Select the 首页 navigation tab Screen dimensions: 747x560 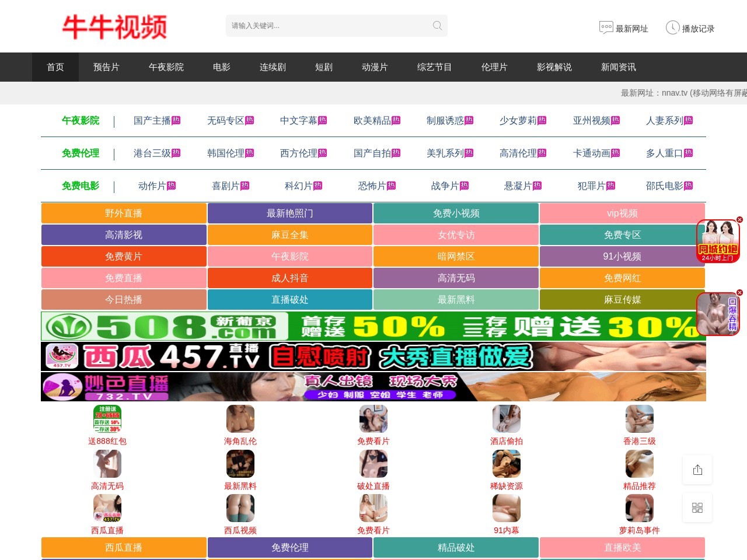pos(55,67)
